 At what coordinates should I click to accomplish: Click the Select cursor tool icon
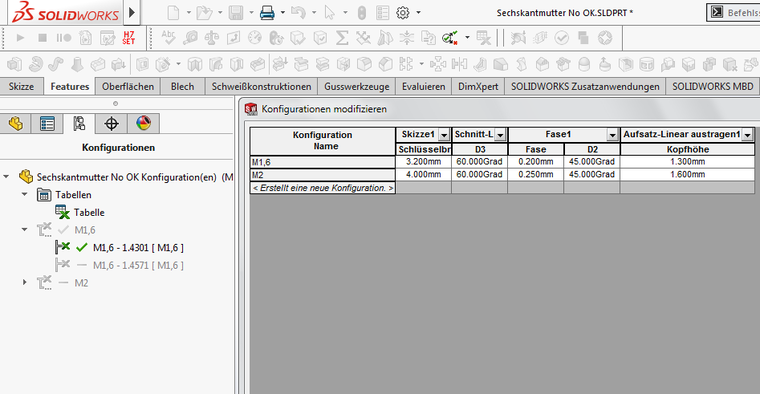tap(330, 13)
